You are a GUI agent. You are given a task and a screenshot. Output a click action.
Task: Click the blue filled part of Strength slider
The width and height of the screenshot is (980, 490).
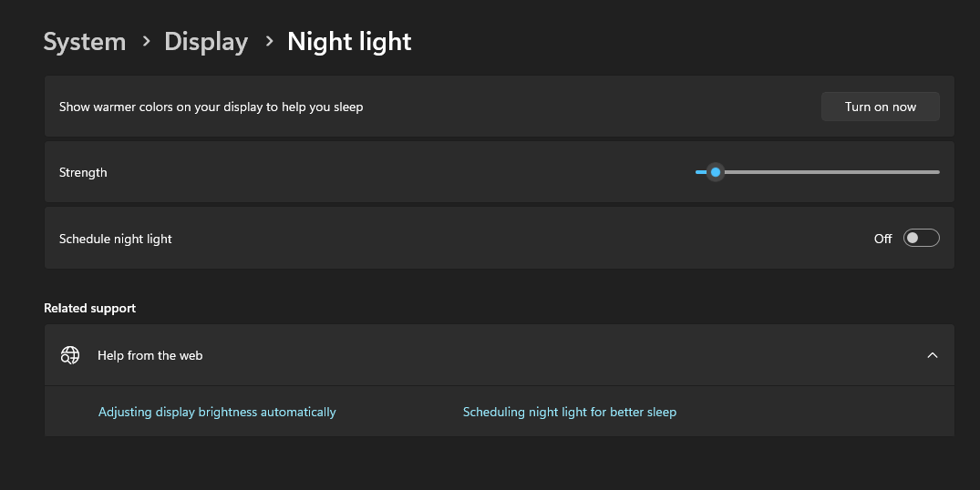700,171
